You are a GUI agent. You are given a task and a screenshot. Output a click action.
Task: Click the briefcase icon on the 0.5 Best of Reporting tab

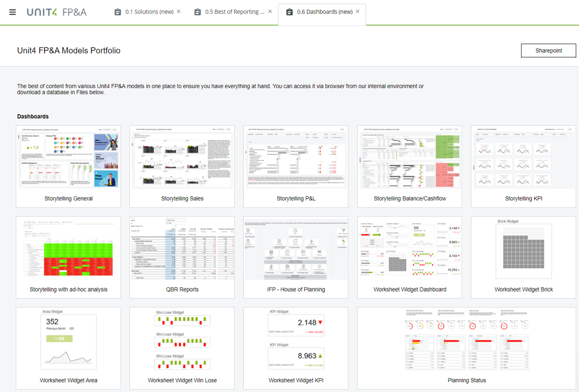coord(197,11)
